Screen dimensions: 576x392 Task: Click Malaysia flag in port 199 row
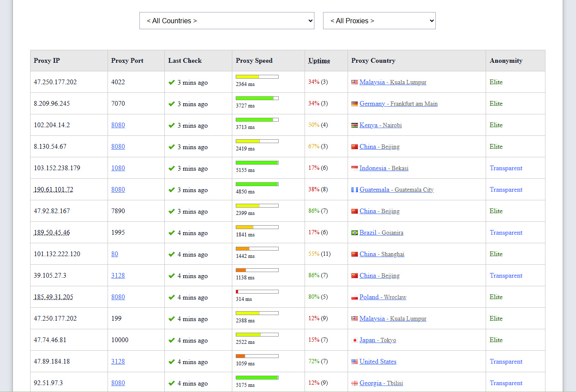click(354, 318)
